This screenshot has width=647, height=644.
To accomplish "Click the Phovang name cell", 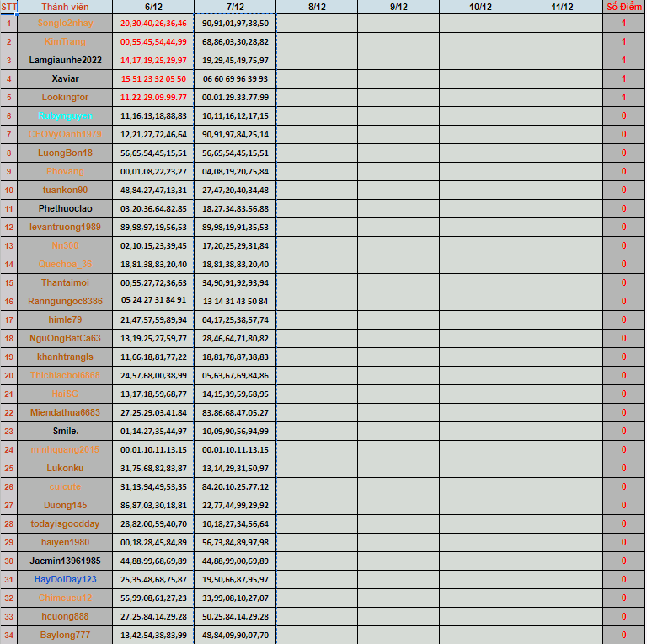I will pyautogui.click(x=65, y=171).
